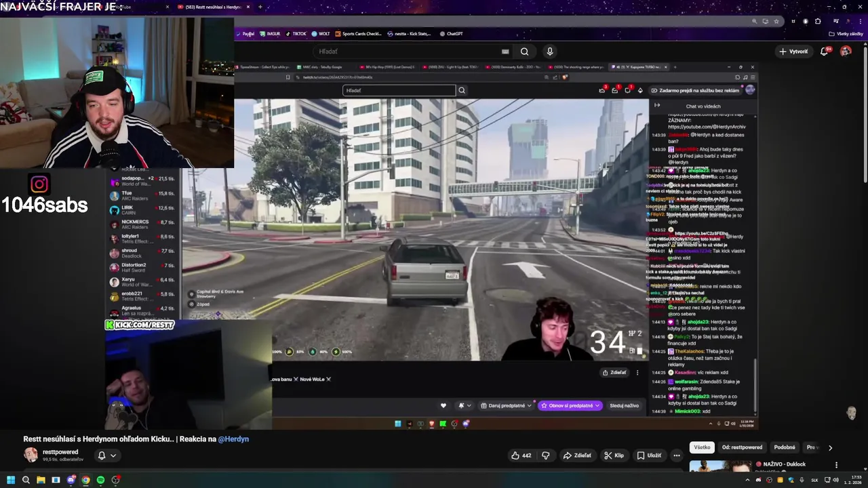Show hidden system tray icons
Image resolution: width=868 pixels, height=488 pixels.
click(747, 480)
